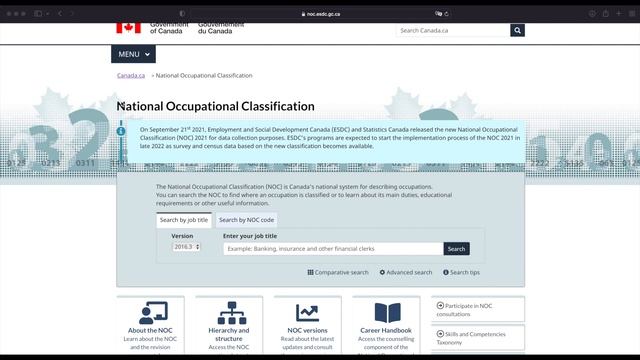Open the Career Handbook heading link
This screenshot has width=640, height=360.
386,330
